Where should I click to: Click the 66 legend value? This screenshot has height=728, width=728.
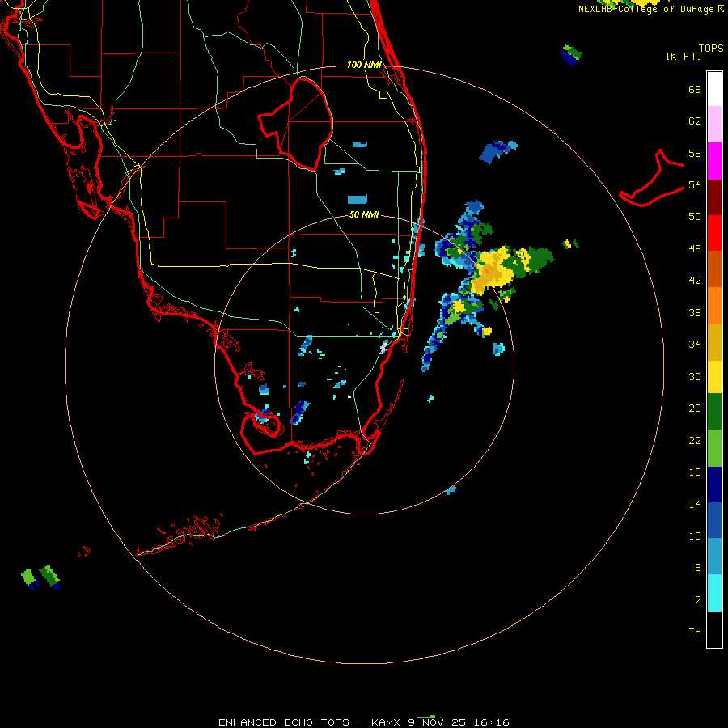[x=695, y=90]
